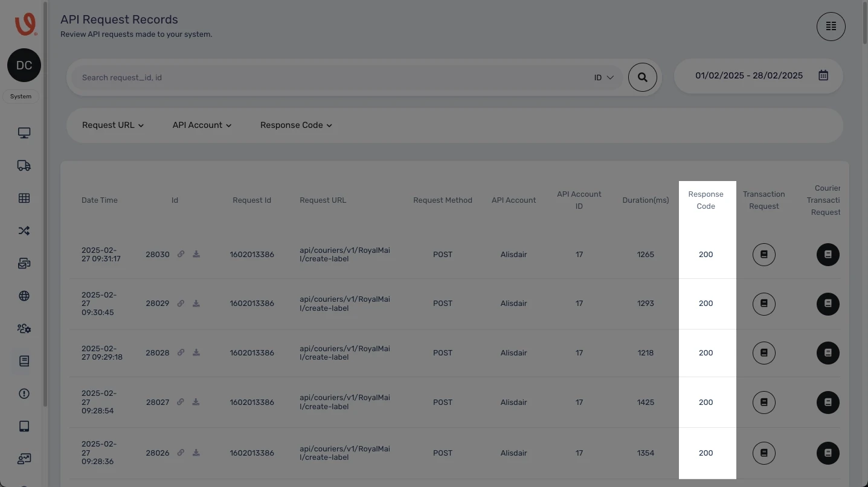Open the monitor dashboard sidebar icon
The image size is (868, 487).
[x=24, y=133]
